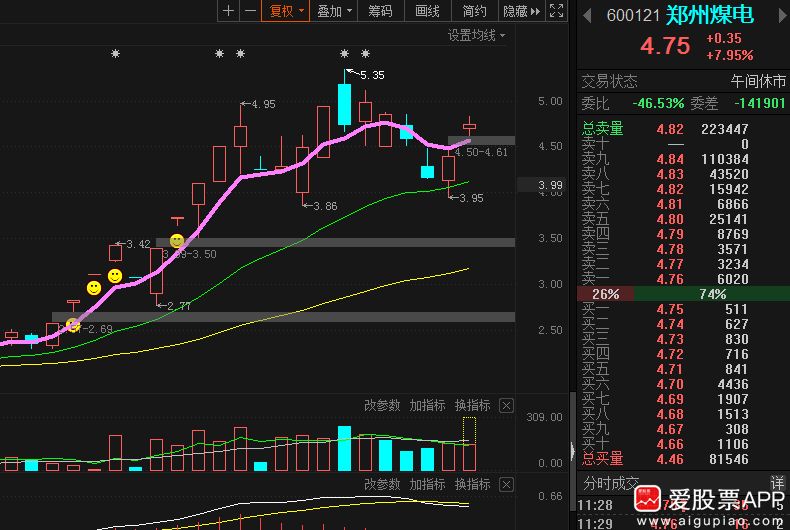The image size is (790, 530).
Task: Click 改参数 in bottom indicator panel
Action: [x=382, y=484]
